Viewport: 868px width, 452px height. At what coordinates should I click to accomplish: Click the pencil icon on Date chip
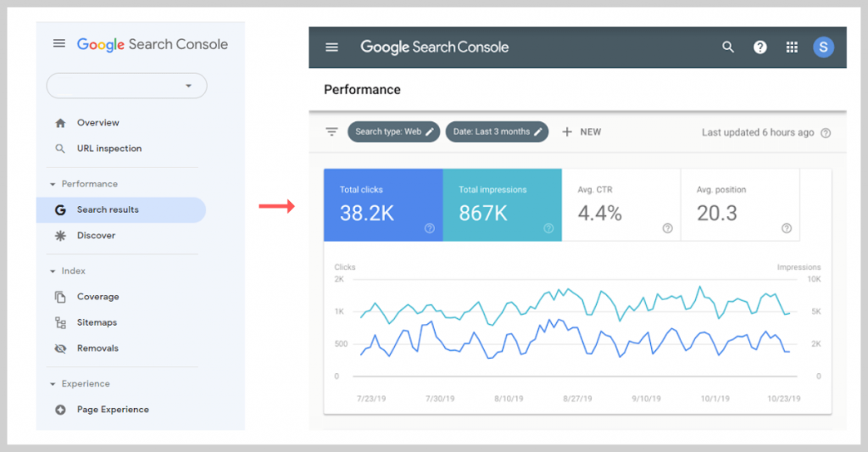(x=538, y=131)
